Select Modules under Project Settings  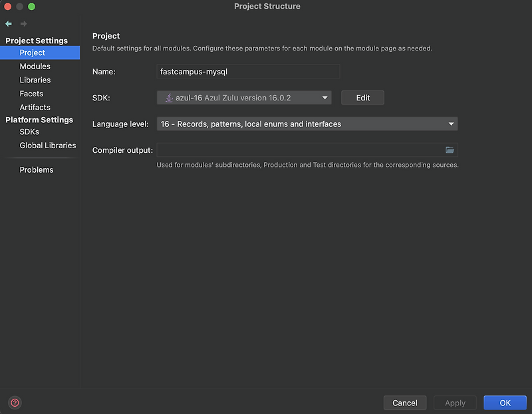[x=36, y=66]
